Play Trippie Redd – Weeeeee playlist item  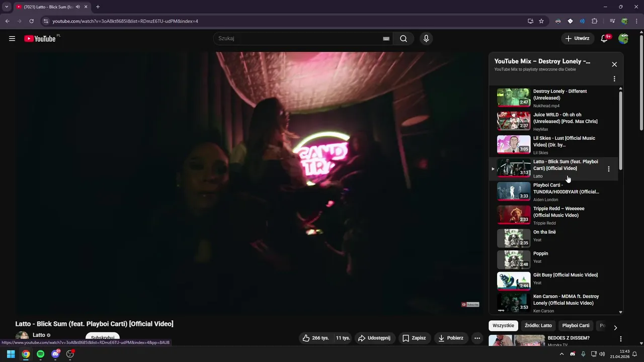(552, 215)
